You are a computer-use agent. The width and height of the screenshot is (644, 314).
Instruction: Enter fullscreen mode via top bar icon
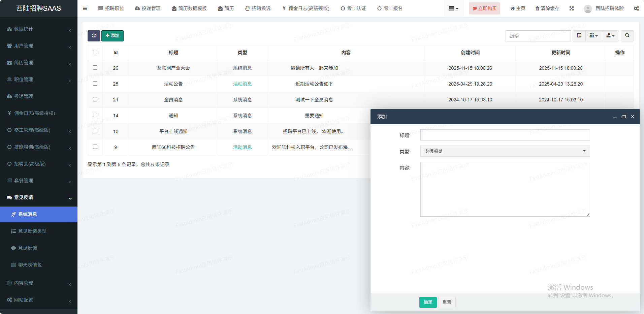pyautogui.click(x=572, y=8)
